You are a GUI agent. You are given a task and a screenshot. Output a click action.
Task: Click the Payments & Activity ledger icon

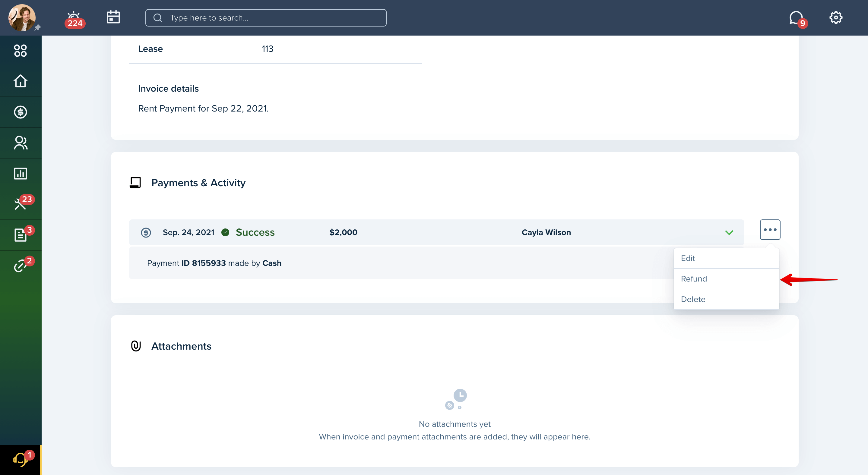point(135,183)
